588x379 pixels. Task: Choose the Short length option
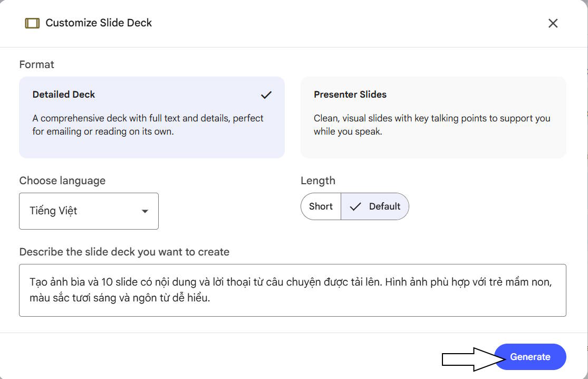(x=321, y=206)
